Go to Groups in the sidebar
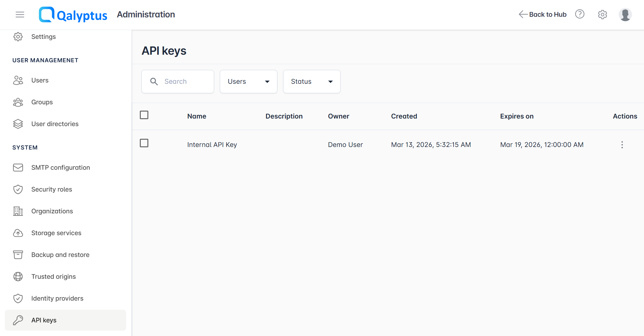The width and height of the screenshot is (644, 336). [x=42, y=102]
